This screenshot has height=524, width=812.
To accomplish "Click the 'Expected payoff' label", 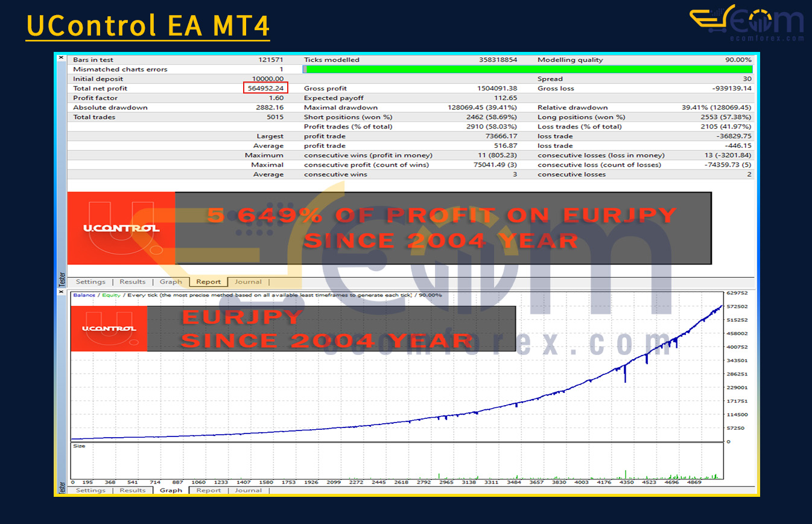I will [x=334, y=98].
